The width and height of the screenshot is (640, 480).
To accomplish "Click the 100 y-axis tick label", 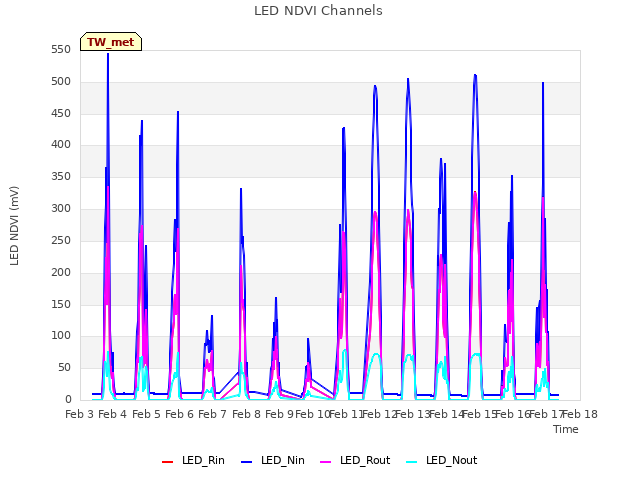I will (61, 336).
